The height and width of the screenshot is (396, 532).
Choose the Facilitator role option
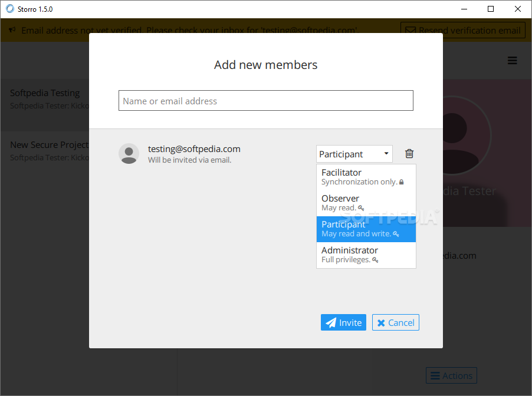tap(366, 177)
